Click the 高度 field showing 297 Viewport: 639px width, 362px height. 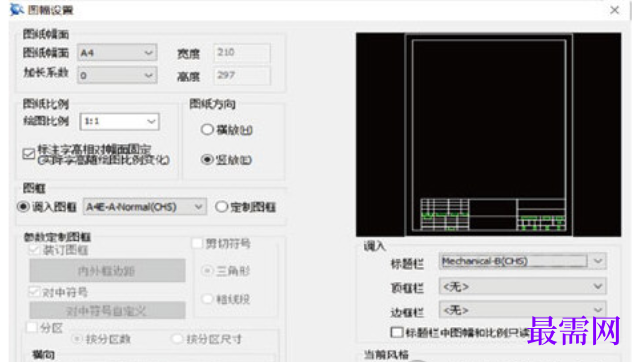point(242,75)
